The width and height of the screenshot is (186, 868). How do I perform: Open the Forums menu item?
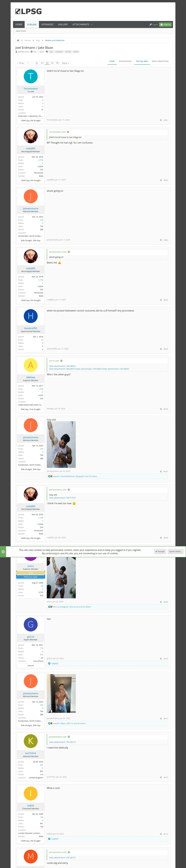tap(32, 25)
